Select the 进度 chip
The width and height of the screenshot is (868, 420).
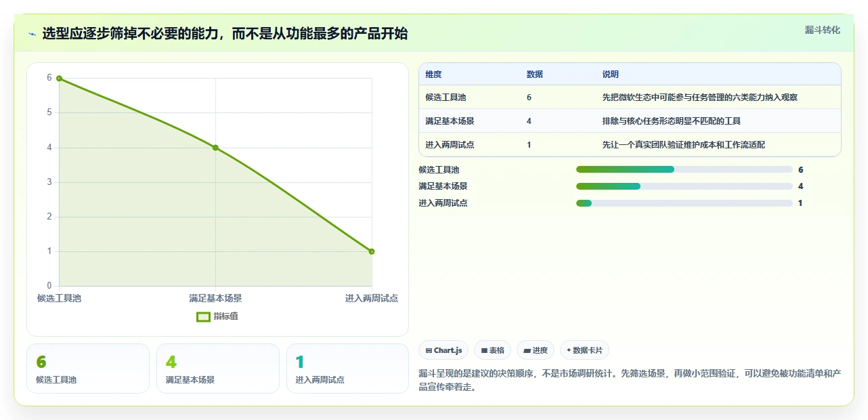[x=536, y=350]
